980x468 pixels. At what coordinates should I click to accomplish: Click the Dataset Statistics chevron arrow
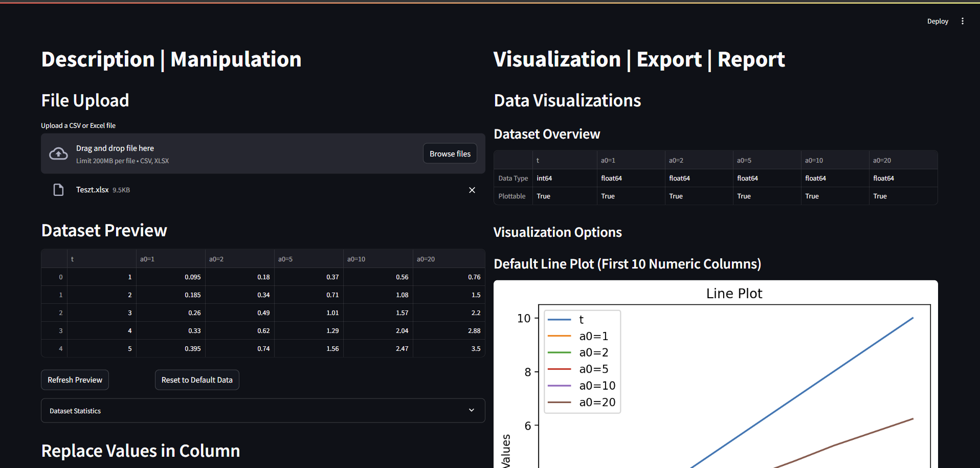click(472, 410)
